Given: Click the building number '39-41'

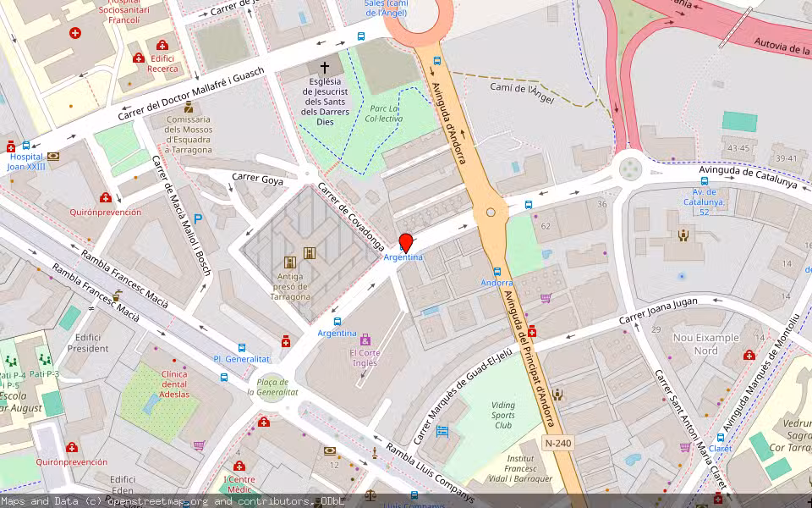Looking at the screenshot, I should point(787,158).
